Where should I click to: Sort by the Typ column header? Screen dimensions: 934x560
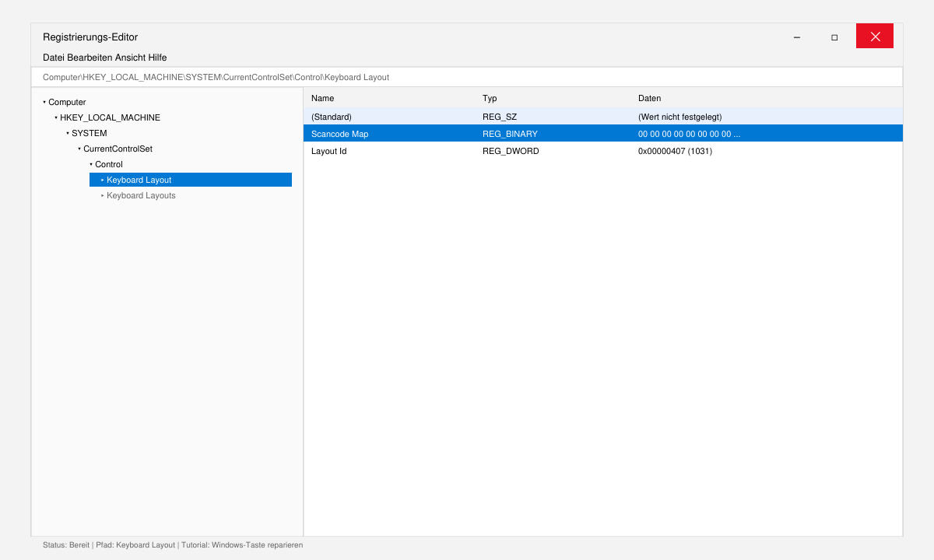tap(490, 98)
